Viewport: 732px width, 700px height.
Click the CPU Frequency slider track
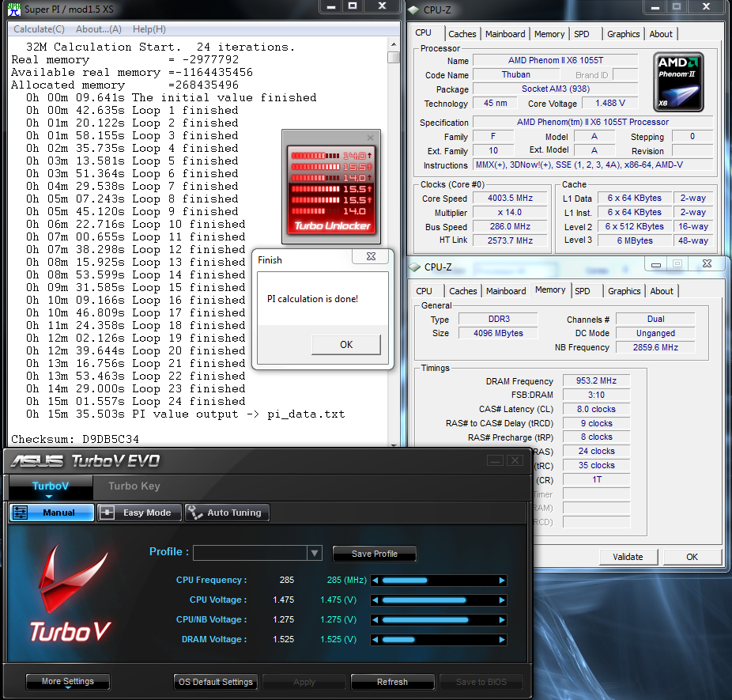(x=439, y=581)
